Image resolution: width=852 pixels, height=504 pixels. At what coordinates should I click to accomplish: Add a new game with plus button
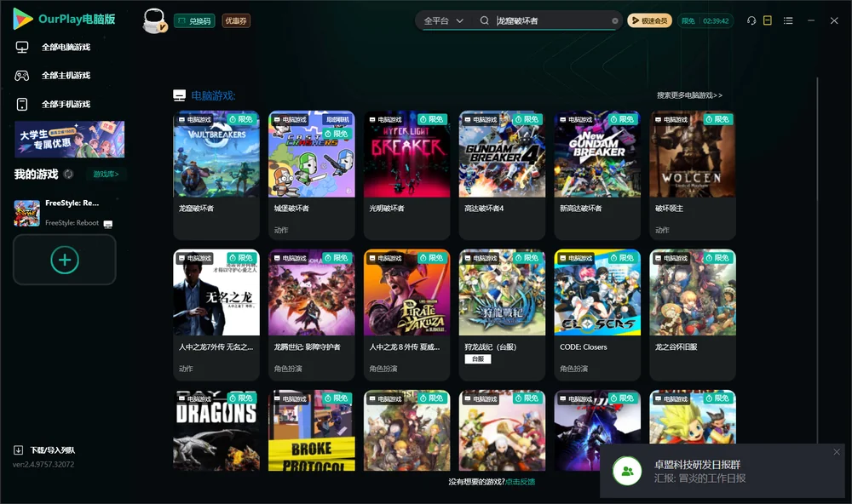(x=65, y=260)
